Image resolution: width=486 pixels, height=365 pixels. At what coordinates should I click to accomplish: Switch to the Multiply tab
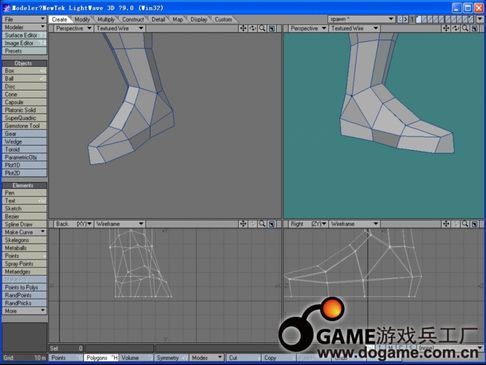coord(106,19)
